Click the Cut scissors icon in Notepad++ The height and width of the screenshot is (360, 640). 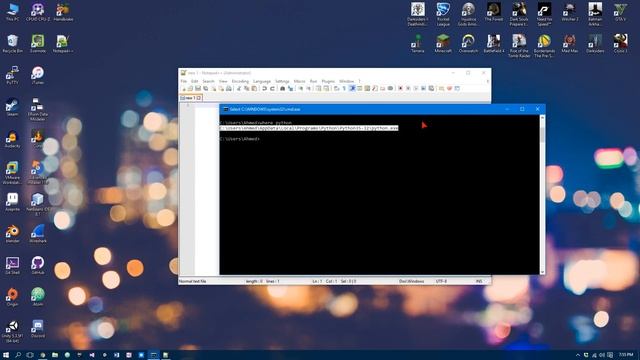point(239,88)
